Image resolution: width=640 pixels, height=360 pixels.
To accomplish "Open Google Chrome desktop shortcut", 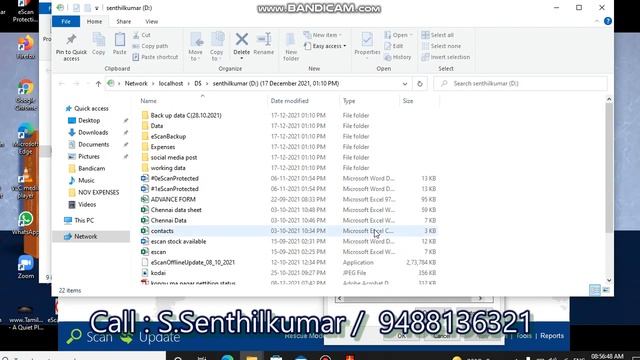I will (x=25, y=95).
